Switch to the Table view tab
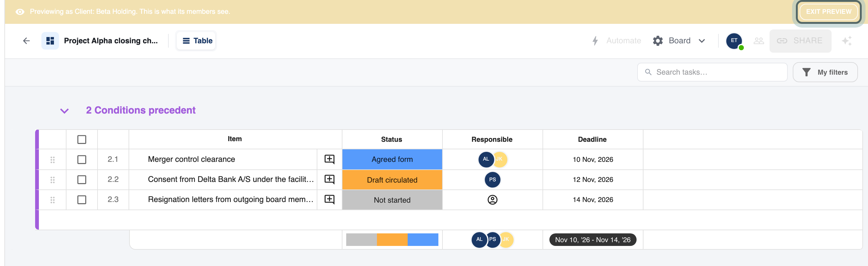The image size is (868, 266). [x=196, y=41]
